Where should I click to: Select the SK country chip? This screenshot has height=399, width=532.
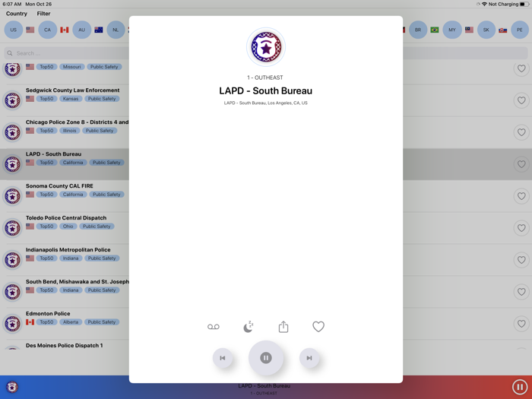[486, 30]
